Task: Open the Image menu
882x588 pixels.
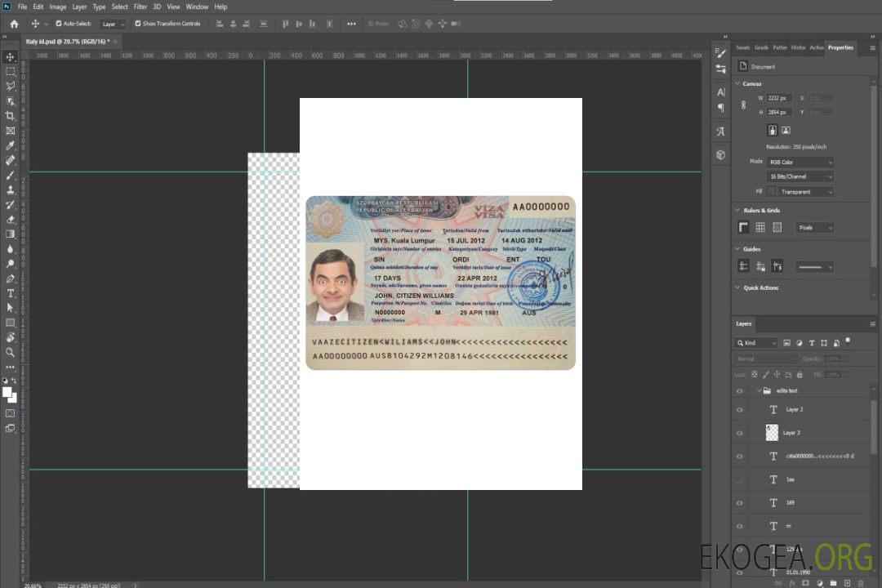Action: (57, 7)
